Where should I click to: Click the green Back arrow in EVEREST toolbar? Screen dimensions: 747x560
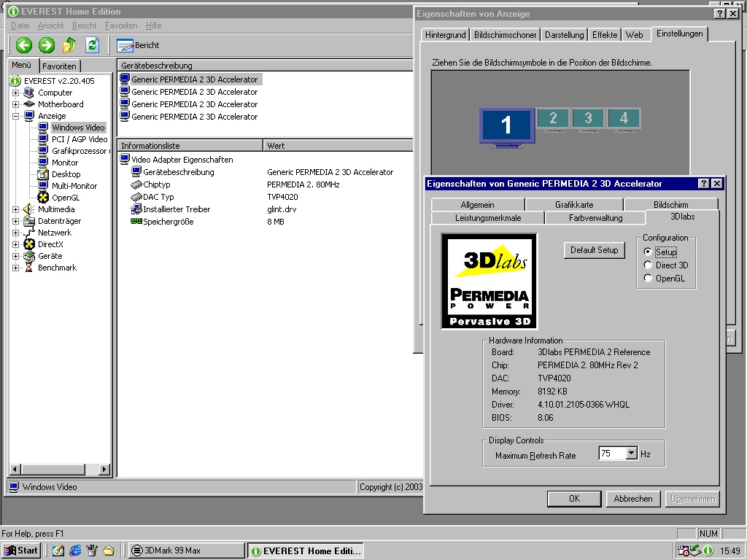(24, 45)
